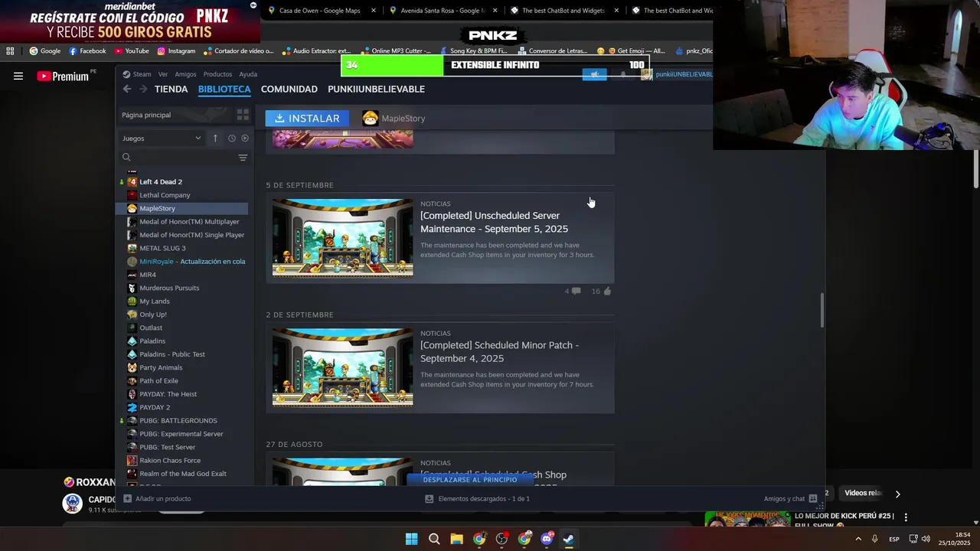Click the MapleStory mushroom icon in header
980x551 pixels.
tap(371, 118)
